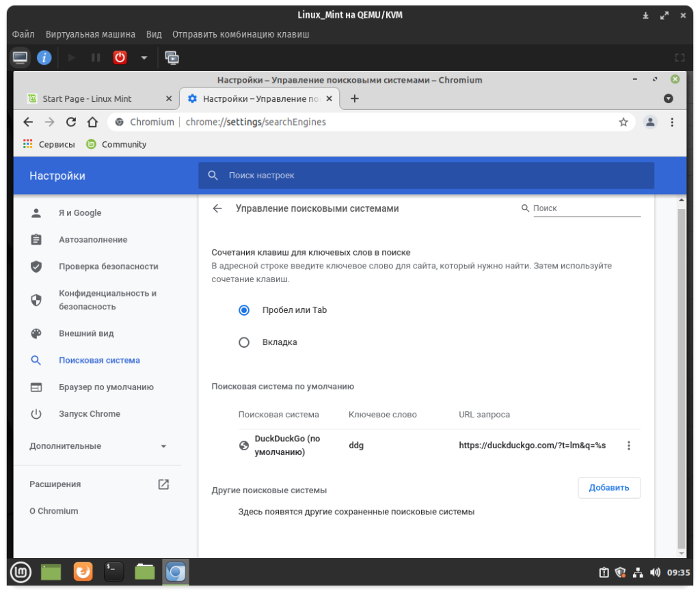The width and height of the screenshot is (700, 593).
Task: Click the Home icon in Chromium toolbar
Action: point(92,122)
